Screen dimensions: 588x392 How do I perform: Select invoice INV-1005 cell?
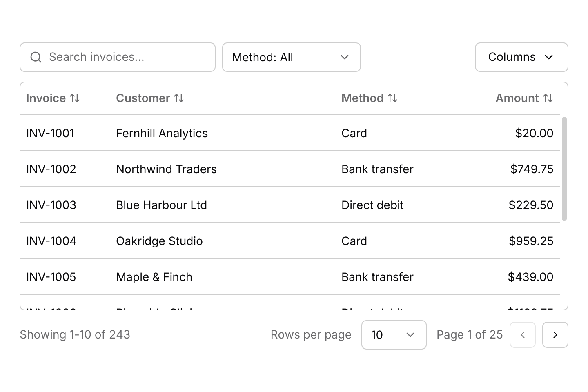coord(51,277)
